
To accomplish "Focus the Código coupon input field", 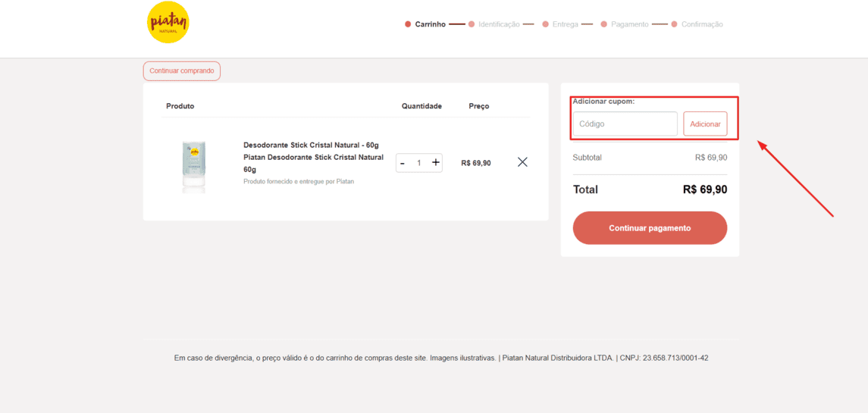I will point(625,124).
